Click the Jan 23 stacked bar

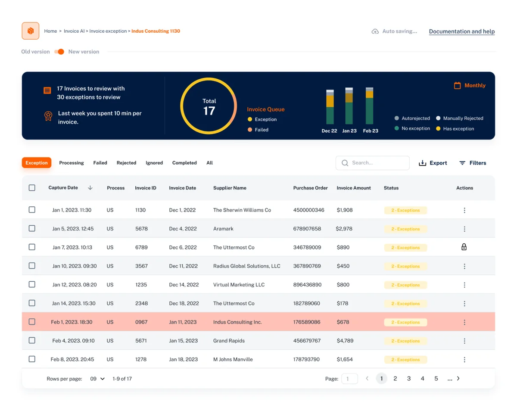point(349,106)
